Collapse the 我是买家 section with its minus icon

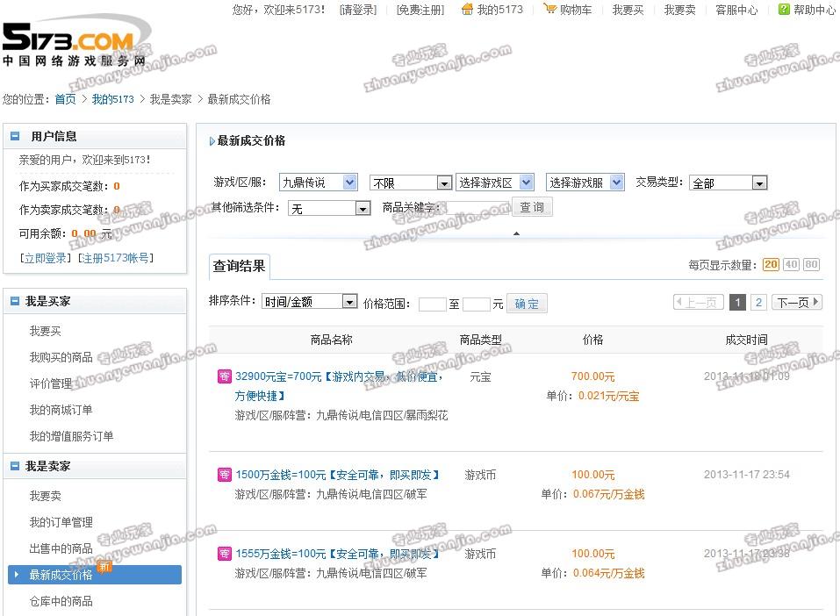[15, 301]
